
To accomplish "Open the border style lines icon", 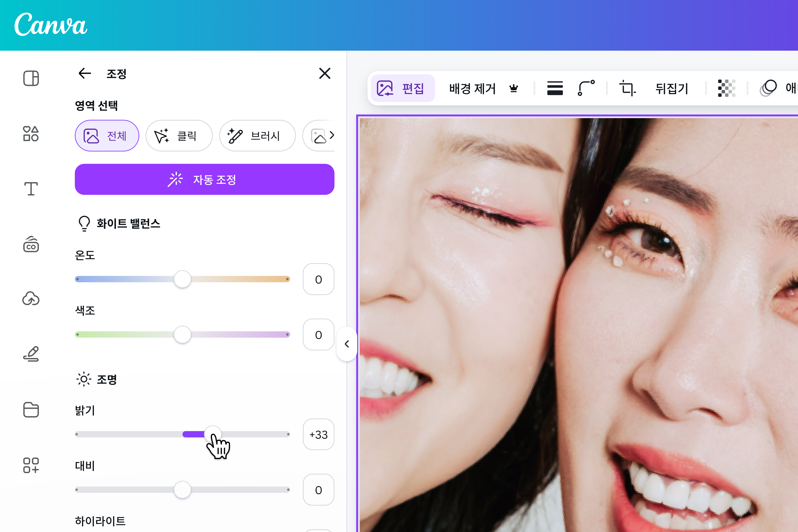I will (555, 88).
